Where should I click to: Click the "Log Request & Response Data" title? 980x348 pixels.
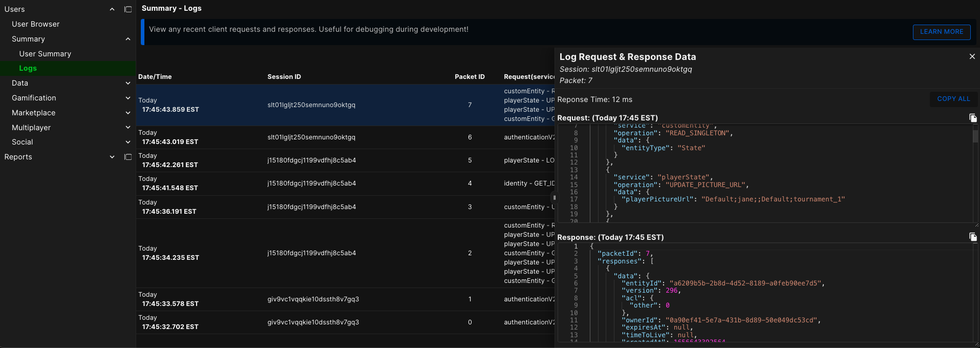628,57
